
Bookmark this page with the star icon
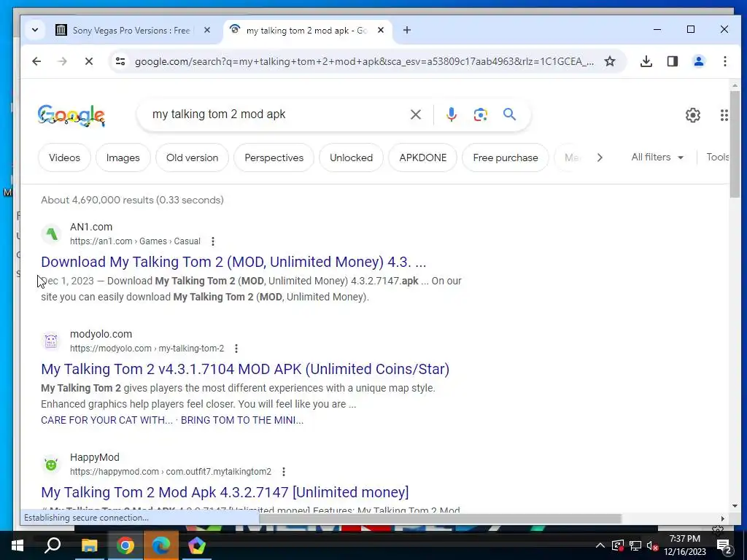[x=610, y=61]
